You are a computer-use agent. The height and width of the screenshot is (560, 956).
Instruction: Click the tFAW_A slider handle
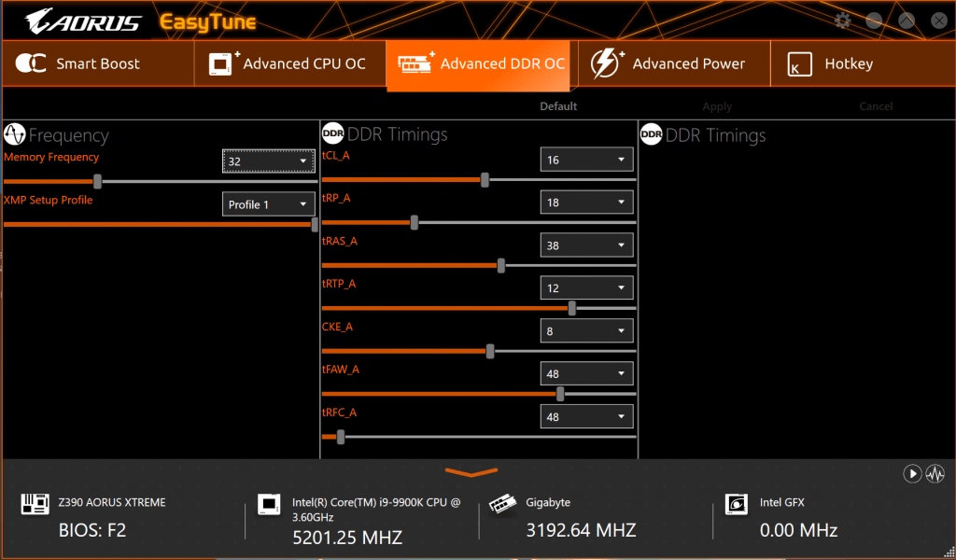560,394
